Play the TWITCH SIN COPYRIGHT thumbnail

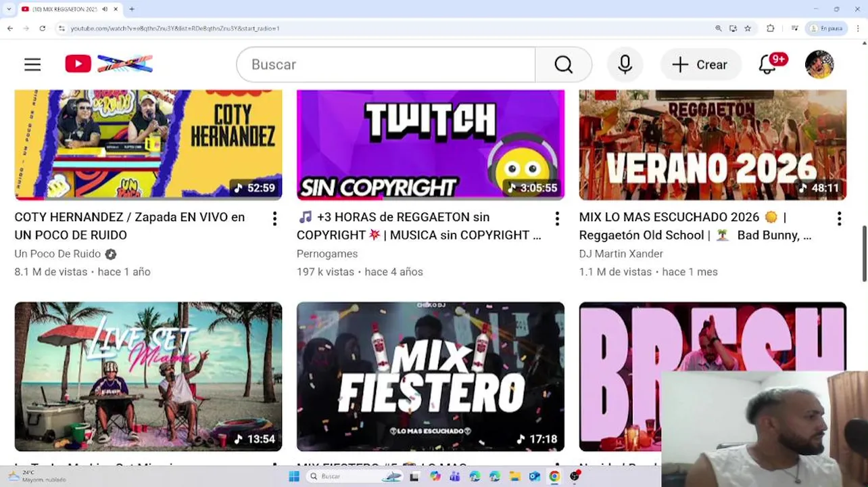tap(431, 145)
